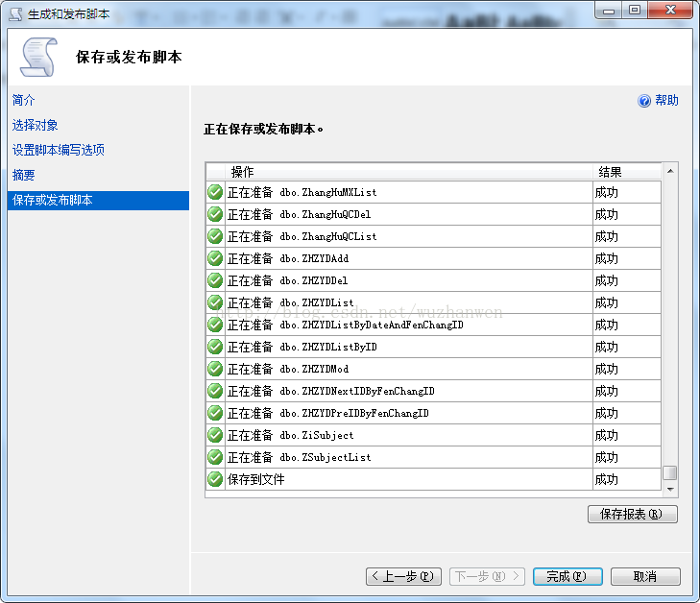
Task: Click the script scroll icon in header
Action: (x=38, y=57)
